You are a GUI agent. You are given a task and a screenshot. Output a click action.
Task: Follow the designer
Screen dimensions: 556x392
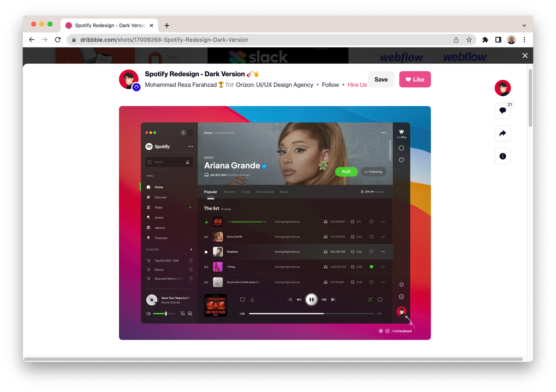(330, 85)
